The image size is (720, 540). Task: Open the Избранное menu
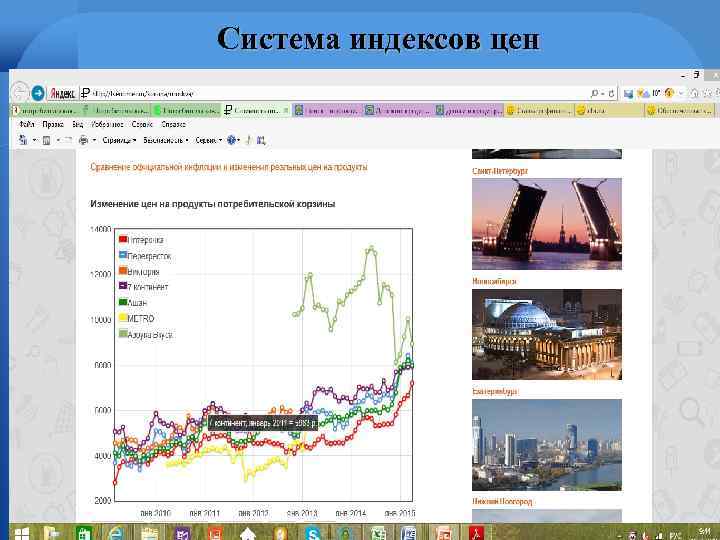tap(107, 124)
